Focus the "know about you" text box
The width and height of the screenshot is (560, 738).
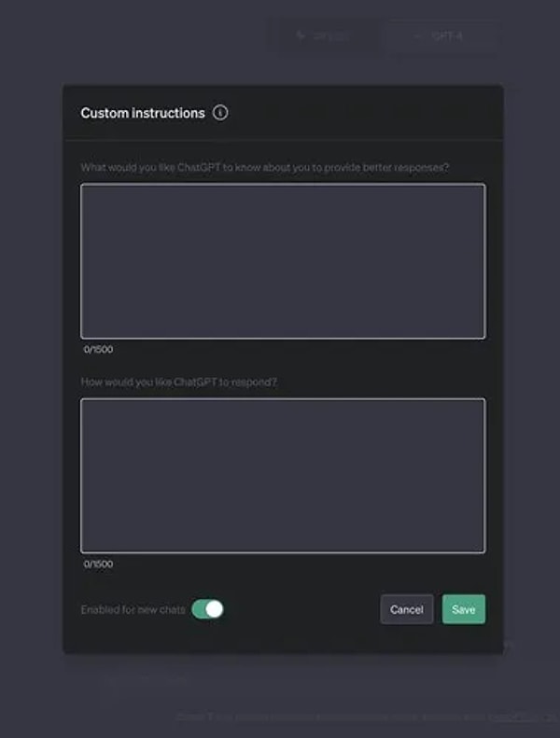pos(283,261)
